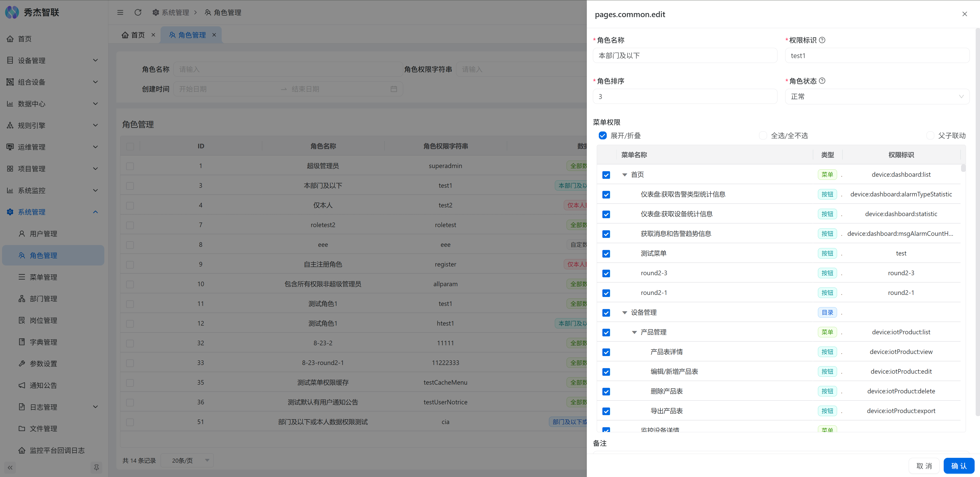Click the menu permission table scrollbar
Viewport: 980px width, 477px height.
pyautogui.click(x=963, y=168)
